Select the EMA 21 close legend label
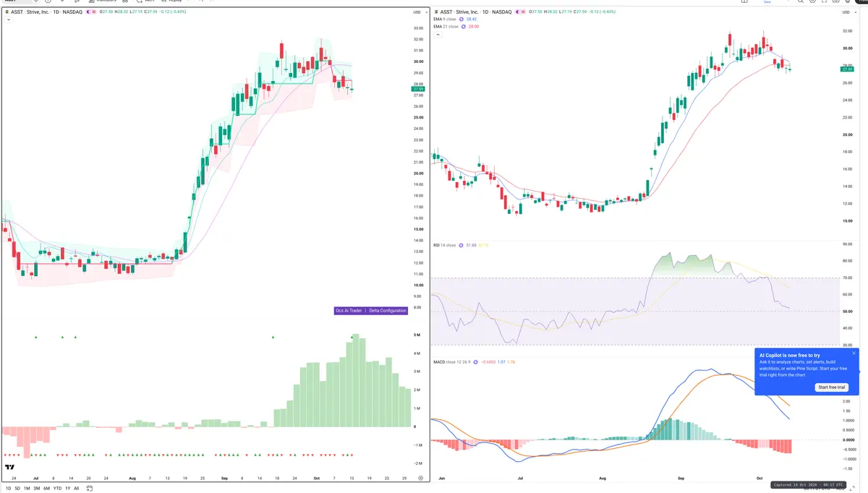The width and height of the screenshot is (868, 493). [x=446, y=27]
